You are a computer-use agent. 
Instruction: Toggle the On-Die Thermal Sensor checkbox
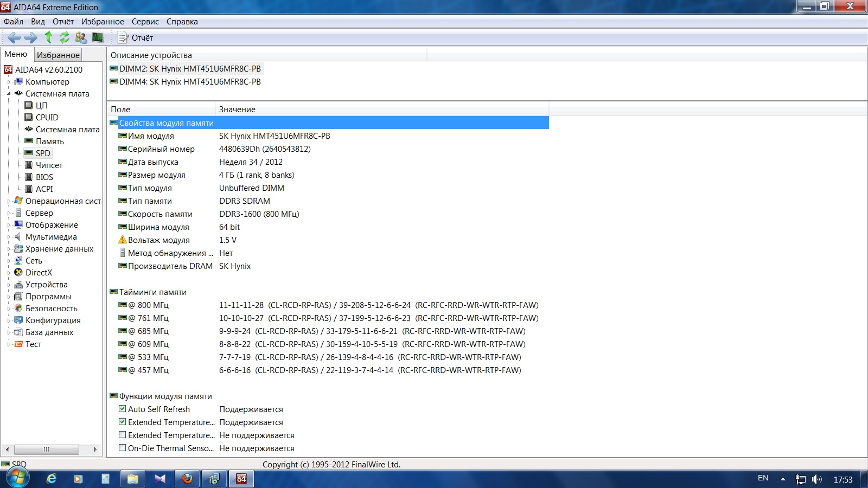[123, 448]
